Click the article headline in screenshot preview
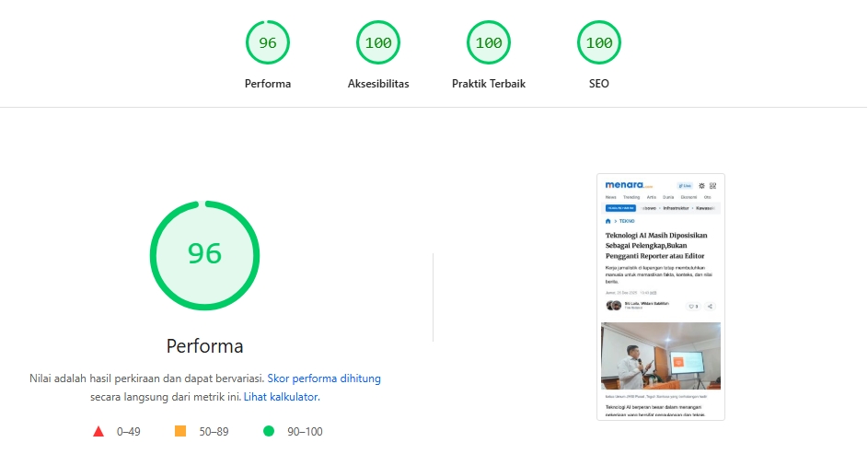Screen dimensions: 868x454 click(x=656, y=247)
